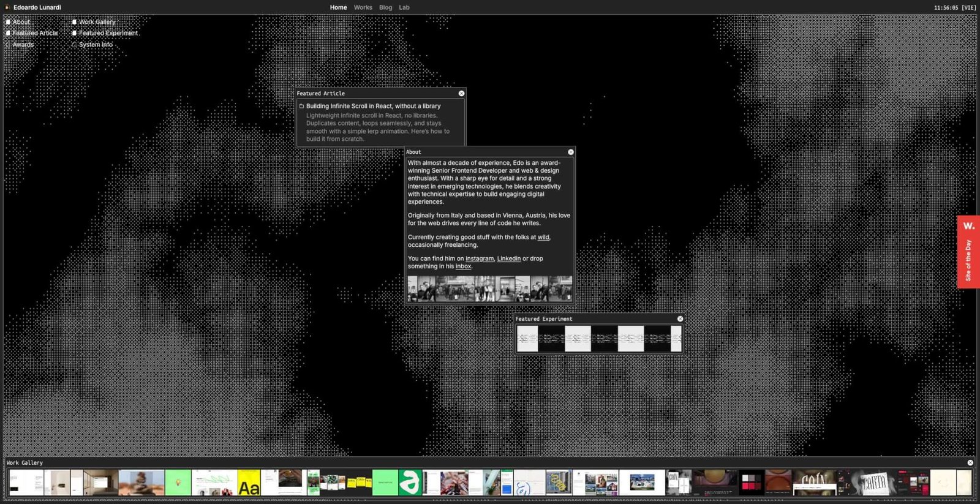The width and height of the screenshot is (980, 504).
Task: Close the Work Gallery panel
Action: point(970,463)
